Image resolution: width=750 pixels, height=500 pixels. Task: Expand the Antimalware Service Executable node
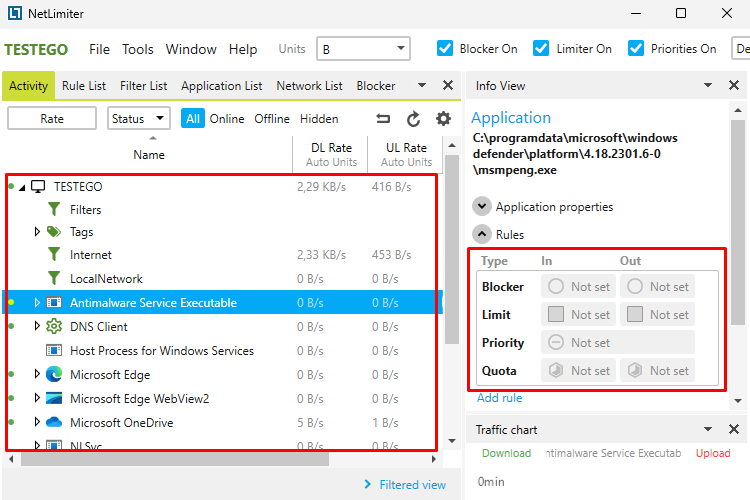pyautogui.click(x=37, y=302)
